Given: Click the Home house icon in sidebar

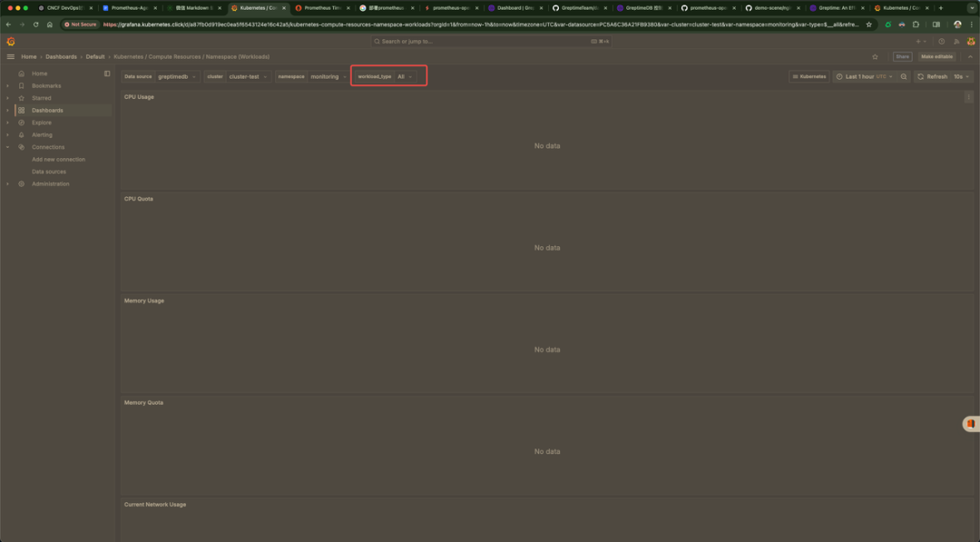Looking at the screenshot, I should tap(21, 74).
